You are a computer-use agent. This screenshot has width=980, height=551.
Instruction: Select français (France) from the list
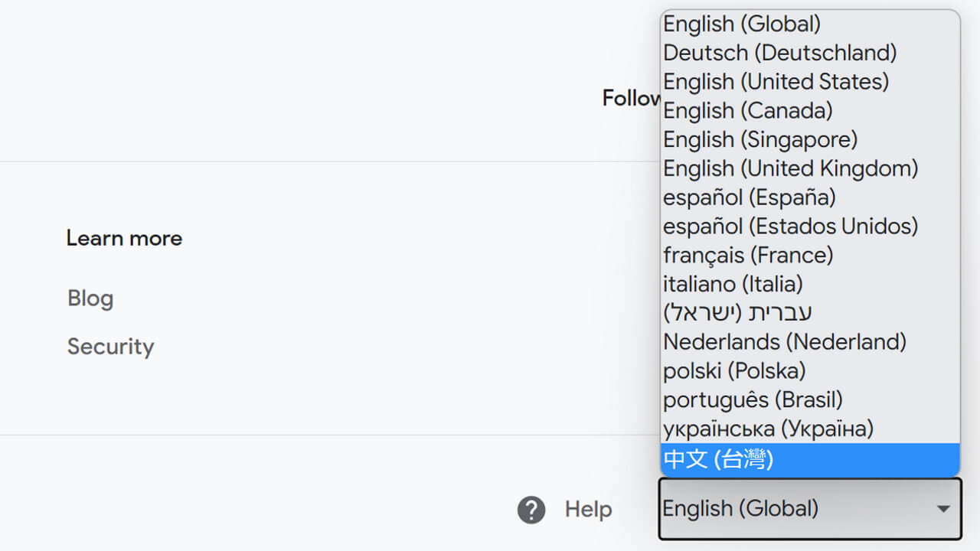click(748, 255)
